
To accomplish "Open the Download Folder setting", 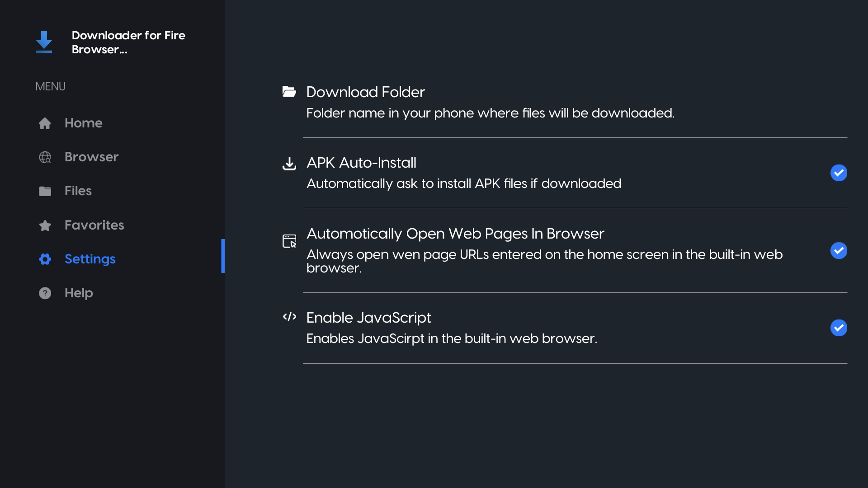I will click(365, 92).
